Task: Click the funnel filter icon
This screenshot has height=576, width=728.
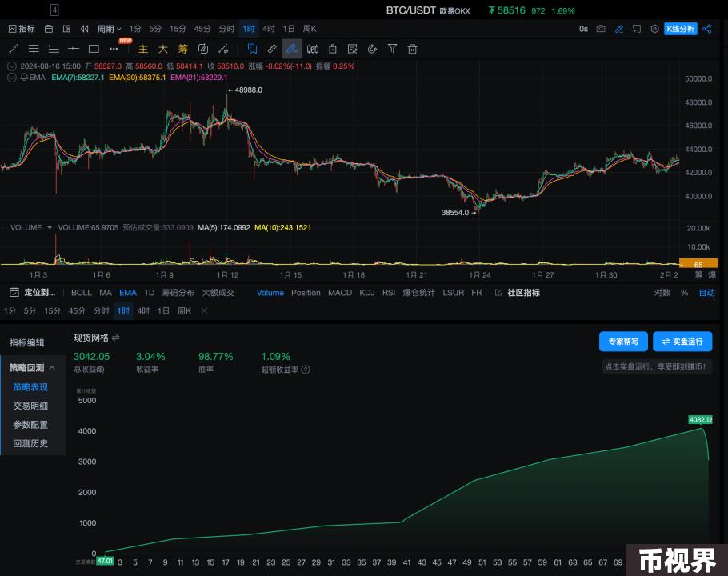Action: [x=392, y=49]
